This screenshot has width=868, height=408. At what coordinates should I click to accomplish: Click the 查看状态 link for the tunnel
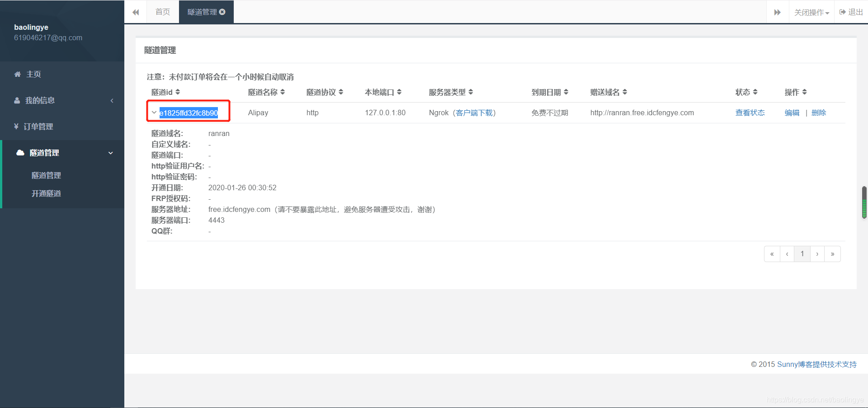click(x=750, y=113)
